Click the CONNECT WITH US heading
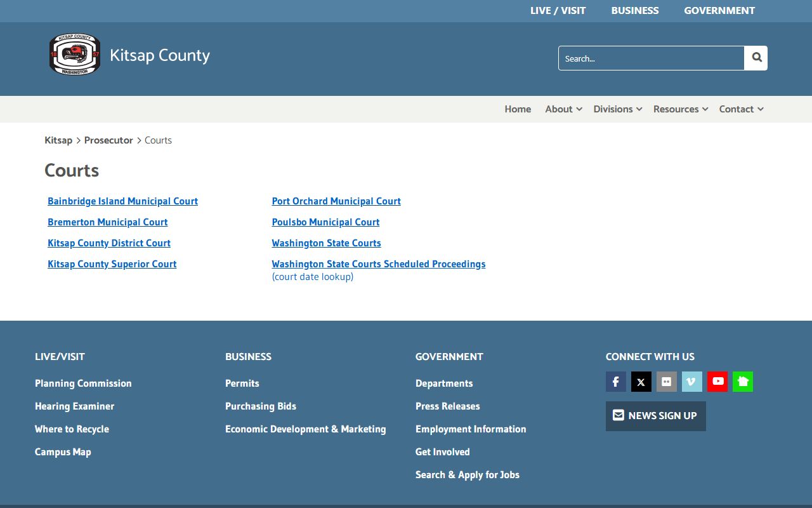The image size is (812, 508). (650, 357)
